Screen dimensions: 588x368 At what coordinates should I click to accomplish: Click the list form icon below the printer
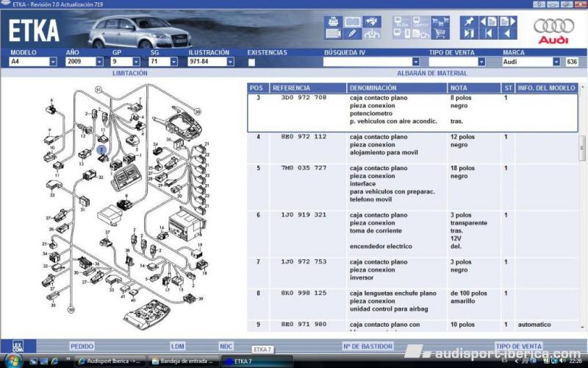click(x=333, y=34)
